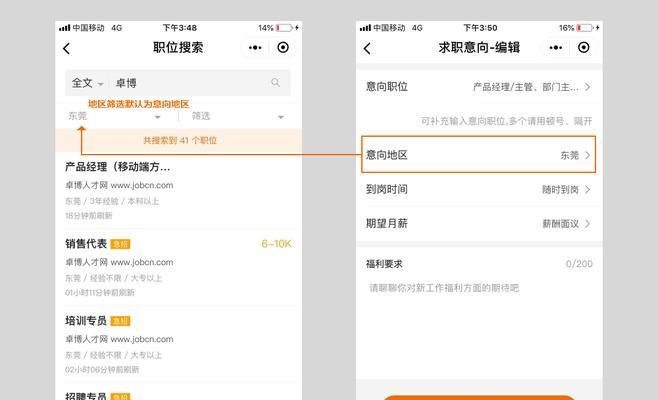Click the search field containing 卓博
658x400 pixels.
point(178,83)
